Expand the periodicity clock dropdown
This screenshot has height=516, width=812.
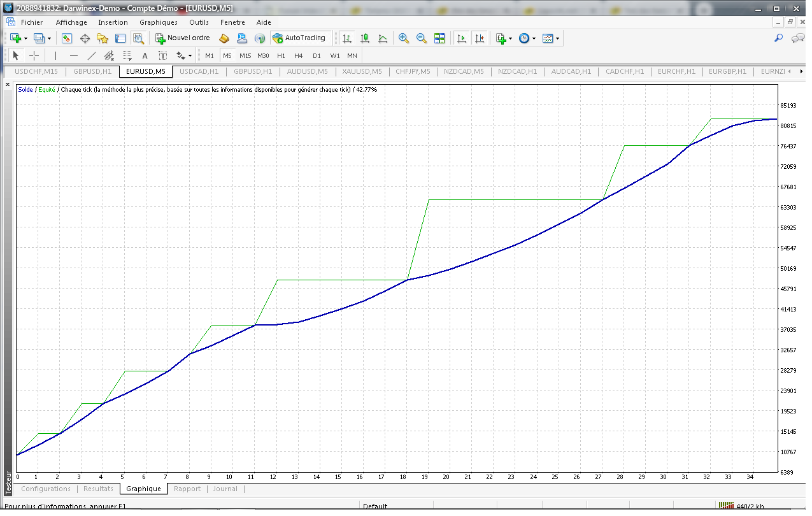point(534,38)
